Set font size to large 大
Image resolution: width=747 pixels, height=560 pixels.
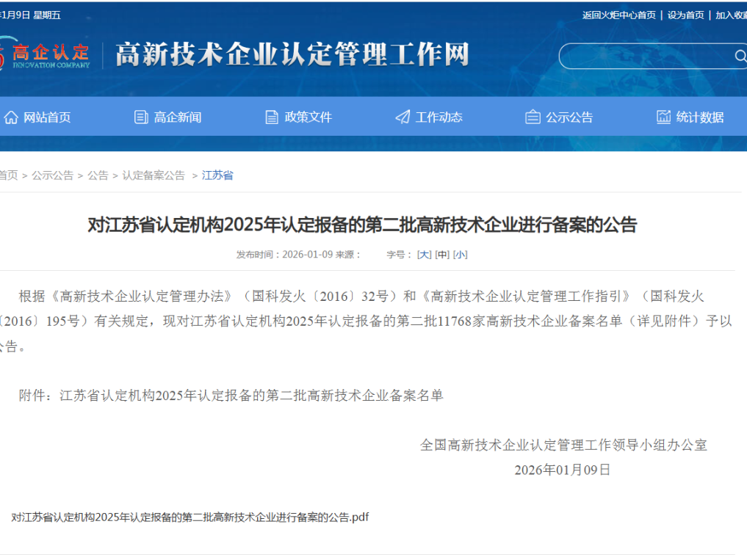click(424, 255)
